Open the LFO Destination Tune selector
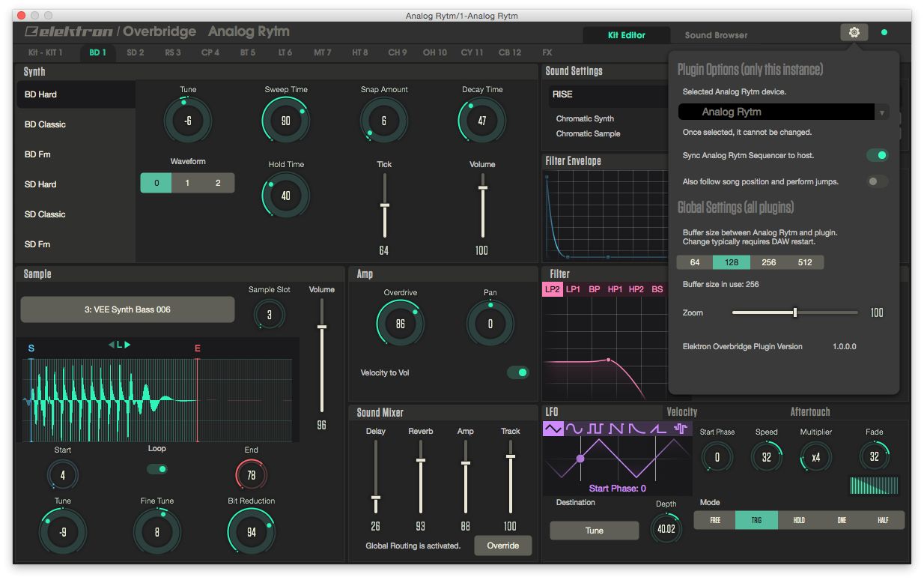The height and width of the screenshot is (580, 924). tap(595, 531)
